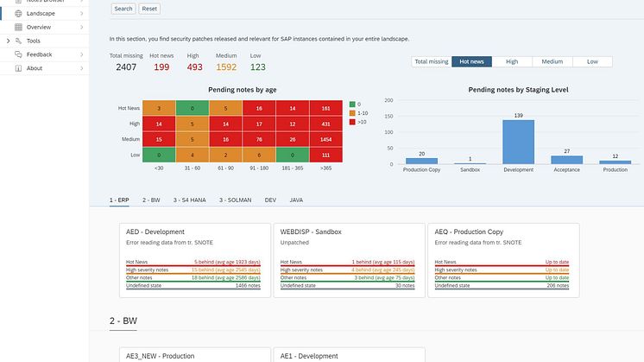Click the Landscape globe icon in sidebar
644x362 pixels.
click(19, 14)
